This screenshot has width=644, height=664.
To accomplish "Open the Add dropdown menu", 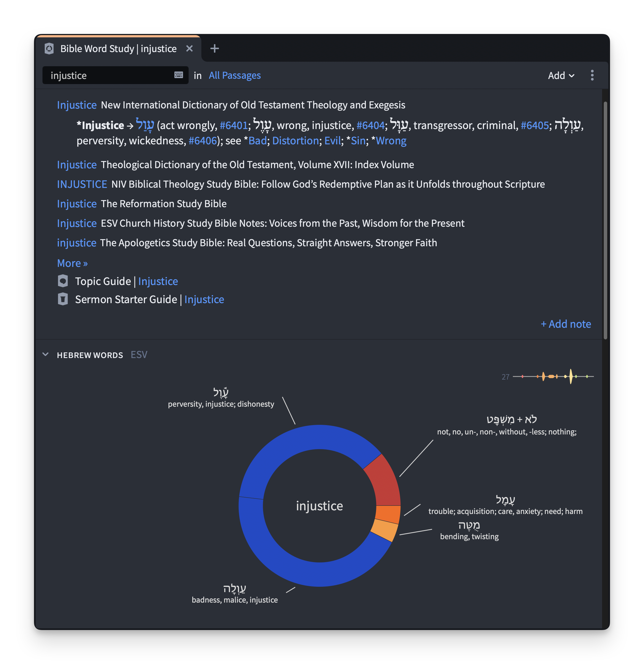I will coord(561,75).
